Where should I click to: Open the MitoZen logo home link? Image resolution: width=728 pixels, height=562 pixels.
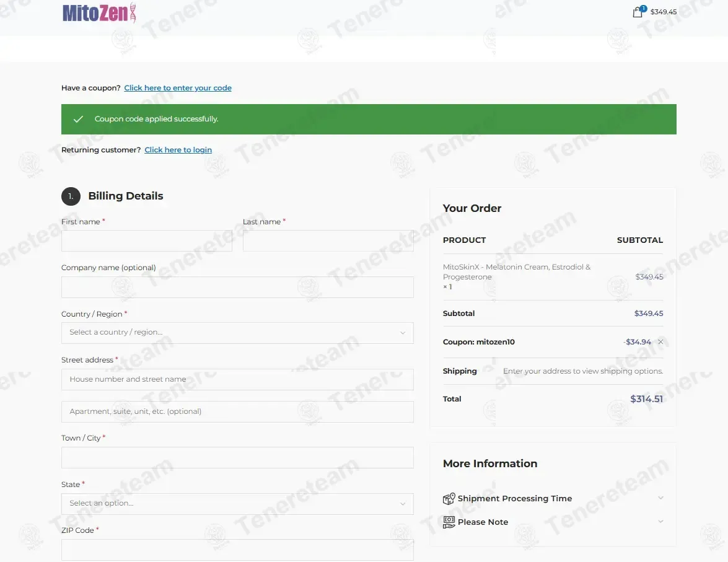(x=99, y=12)
